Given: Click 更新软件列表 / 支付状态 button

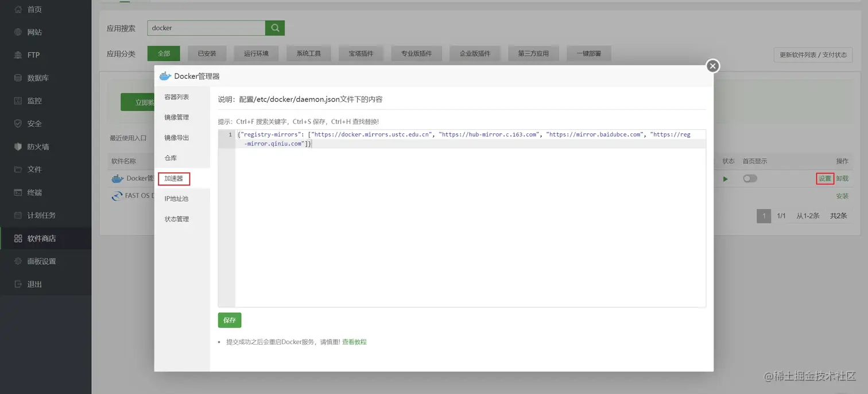Looking at the screenshot, I should click(x=813, y=55).
